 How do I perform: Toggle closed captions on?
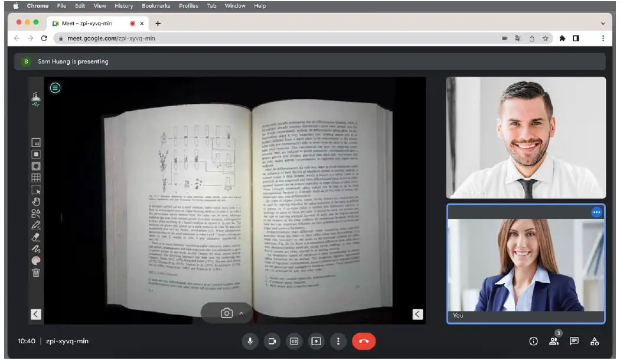click(x=294, y=341)
